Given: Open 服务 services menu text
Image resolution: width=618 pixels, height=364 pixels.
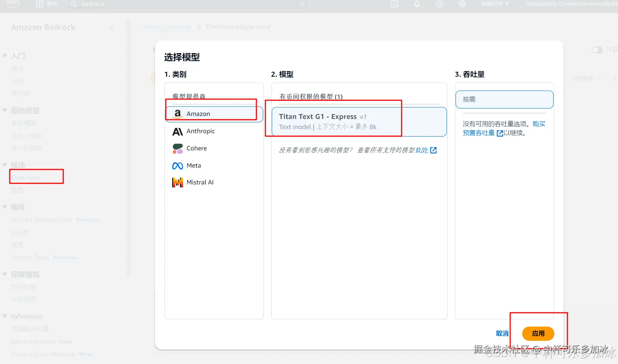Looking at the screenshot, I should (x=52, y=4).
